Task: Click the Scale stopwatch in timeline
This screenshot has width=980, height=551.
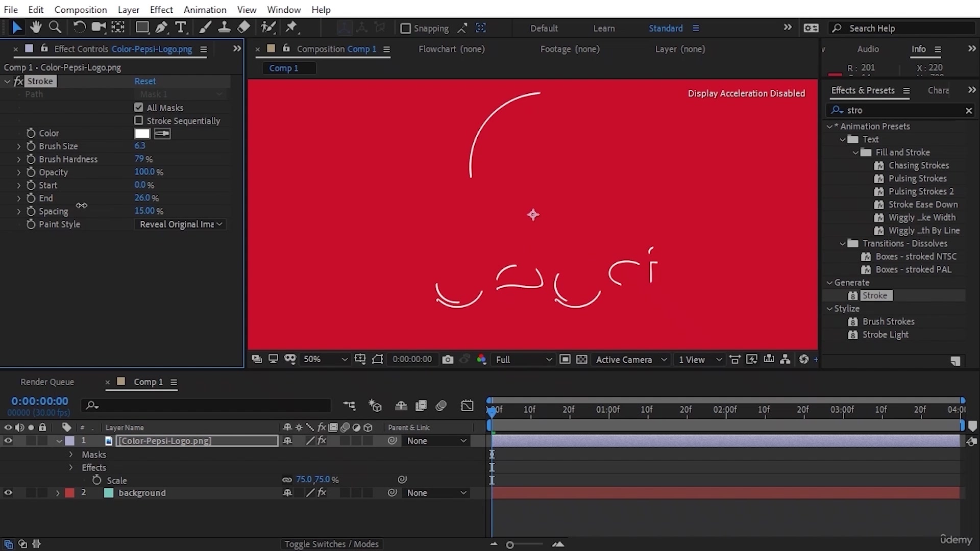Action: click(x=97, y=480)
